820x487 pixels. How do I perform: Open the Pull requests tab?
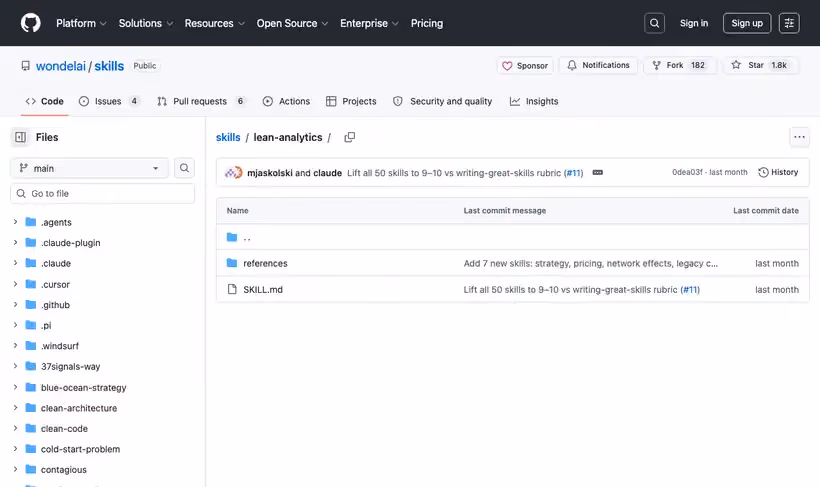click(x=202, y=101)
